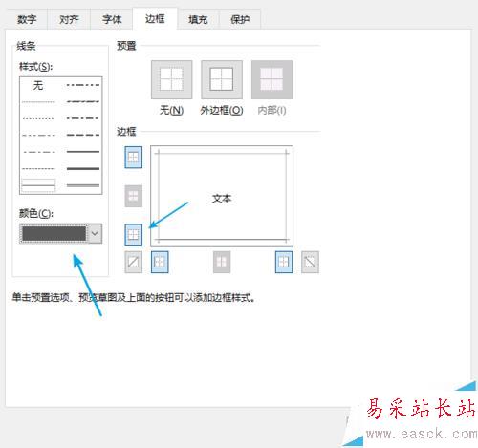Choose the 无 line style
This screenshot has height=448, width=478.
click(38, 85)
